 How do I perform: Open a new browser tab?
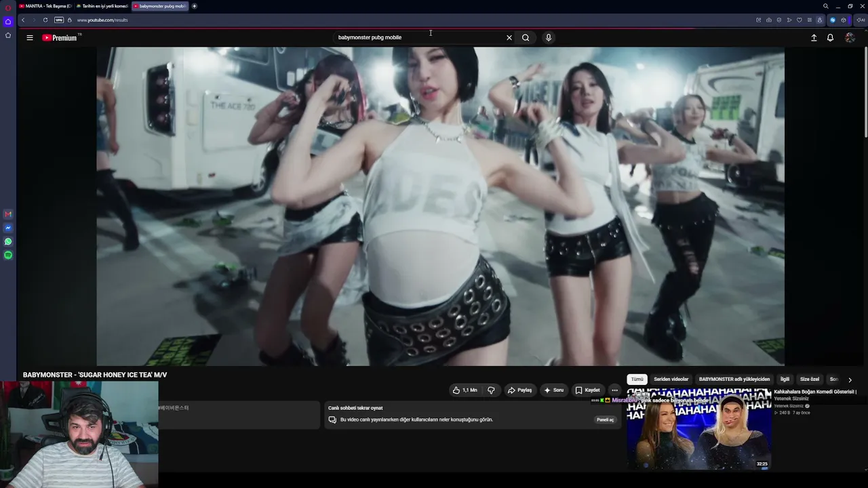(x=194, y=6)
